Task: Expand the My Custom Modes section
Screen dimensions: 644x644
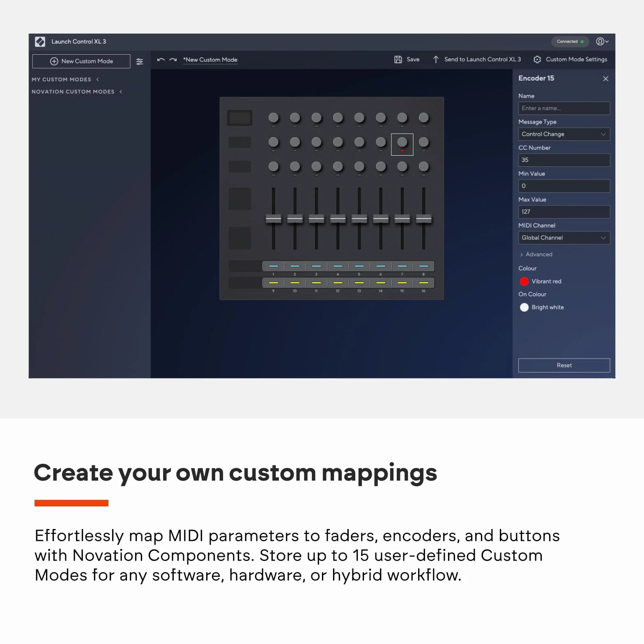Action: (65, 79)
